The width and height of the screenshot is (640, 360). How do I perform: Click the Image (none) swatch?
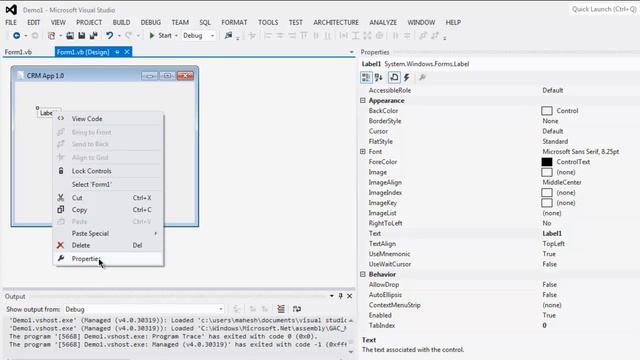[x=547, y=172]
